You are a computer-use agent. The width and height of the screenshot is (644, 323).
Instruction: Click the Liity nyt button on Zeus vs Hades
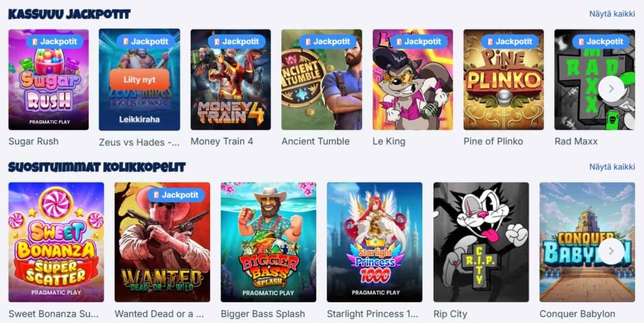tap(139, 79)
